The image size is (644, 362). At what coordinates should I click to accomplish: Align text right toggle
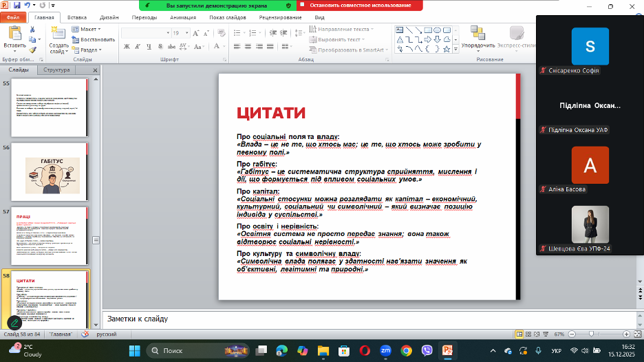[x=259, y=46]
